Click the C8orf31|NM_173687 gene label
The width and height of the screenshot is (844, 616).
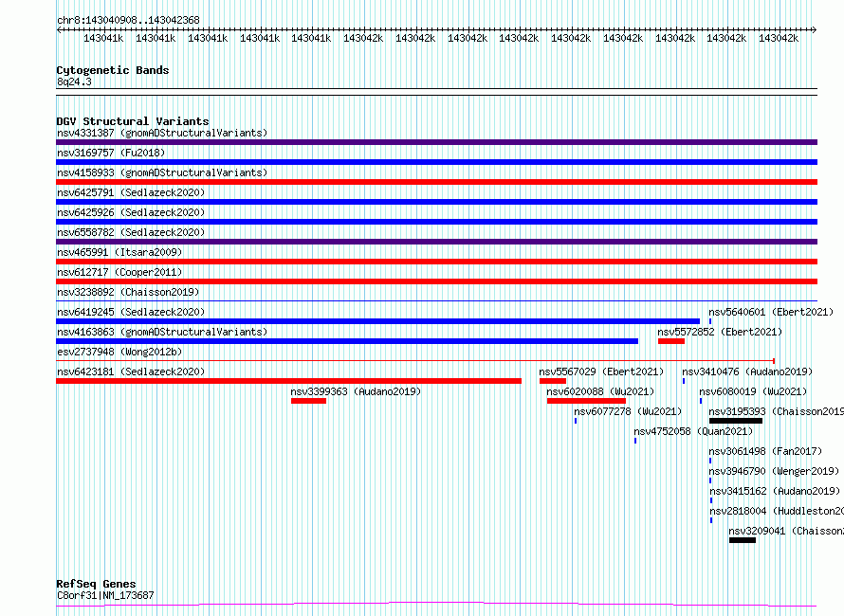coord(105,595)
